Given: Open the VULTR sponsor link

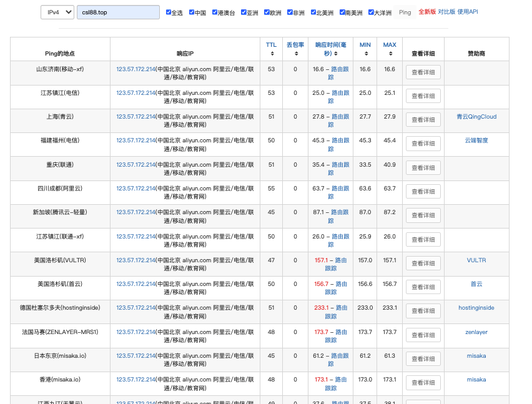Looking at the screenshot, I should coord(476,260).
